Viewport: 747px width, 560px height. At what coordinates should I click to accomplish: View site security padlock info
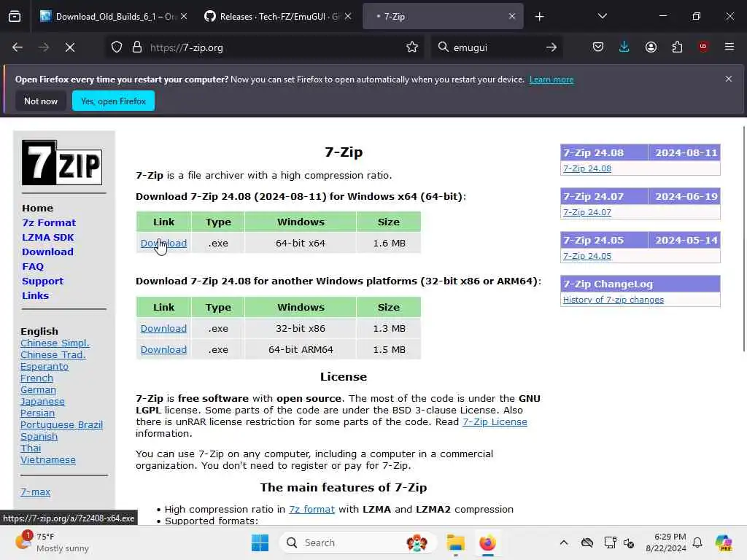[x=137, y=47]
